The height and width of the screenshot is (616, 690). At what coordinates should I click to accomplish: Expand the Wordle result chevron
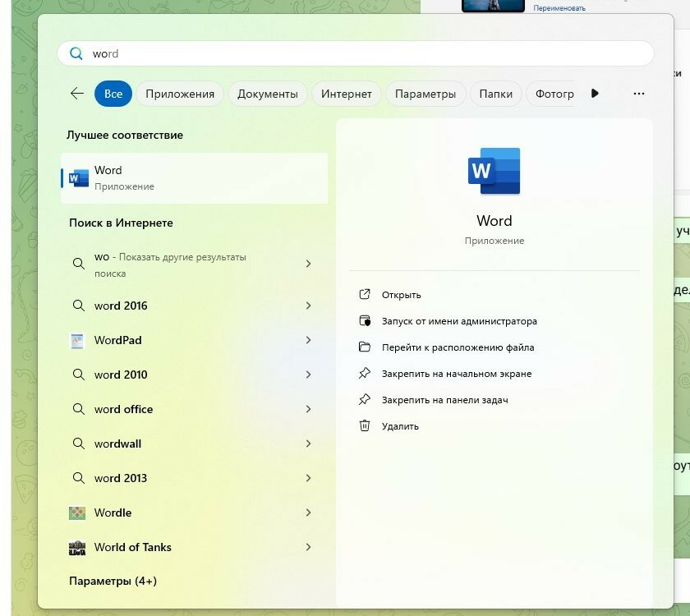coord(308,513)
